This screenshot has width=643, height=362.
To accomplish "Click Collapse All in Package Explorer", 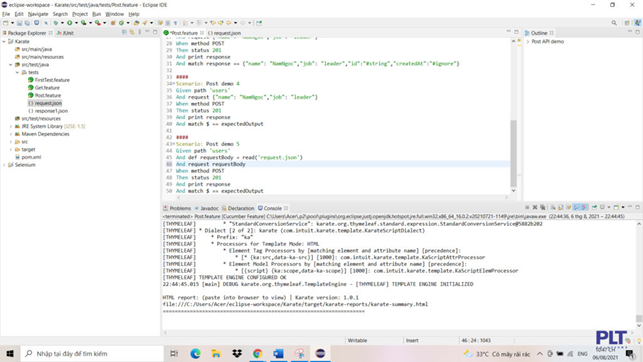I will pyautogui.click(x=124, y=32).
